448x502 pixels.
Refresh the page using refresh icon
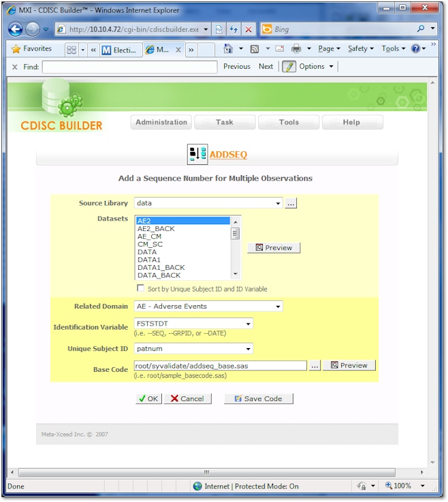[x=234, y=29]
